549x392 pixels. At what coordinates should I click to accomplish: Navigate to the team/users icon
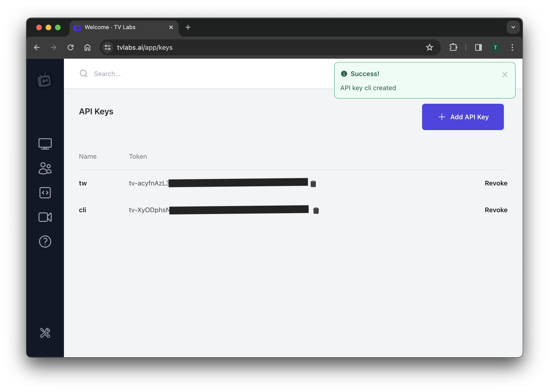[45, 168]
